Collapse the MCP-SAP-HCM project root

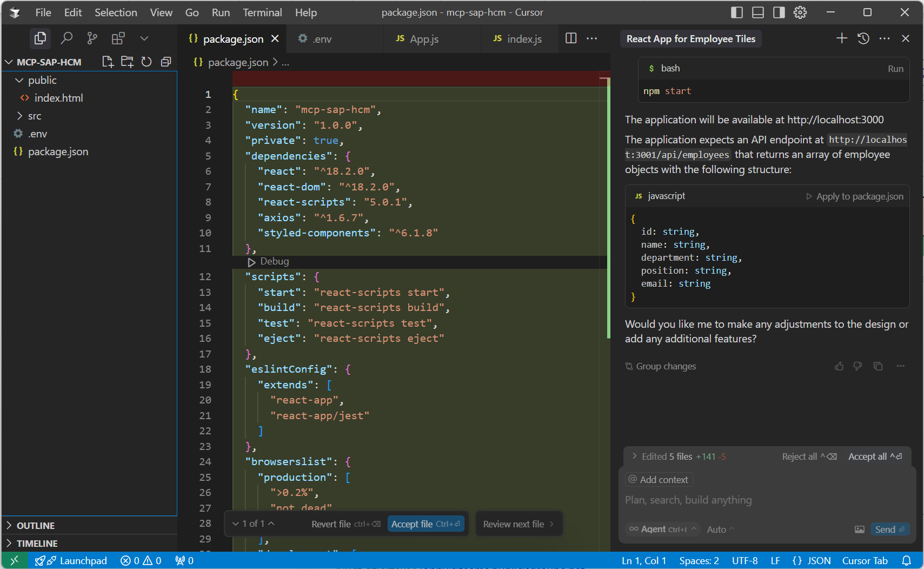point(49,62)
